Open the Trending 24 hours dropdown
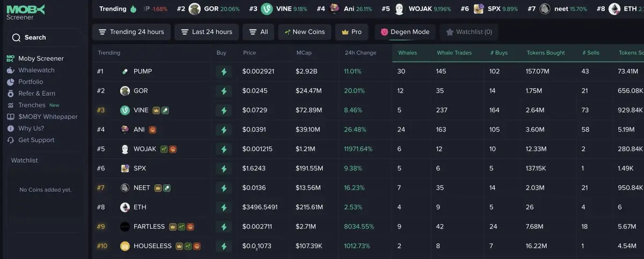 (x=131, y=32)
